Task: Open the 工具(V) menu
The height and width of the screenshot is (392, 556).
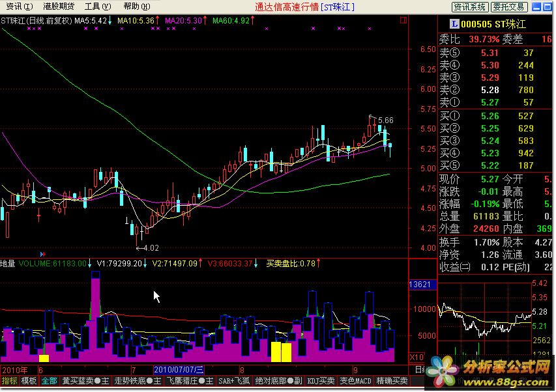Action: 98,7
